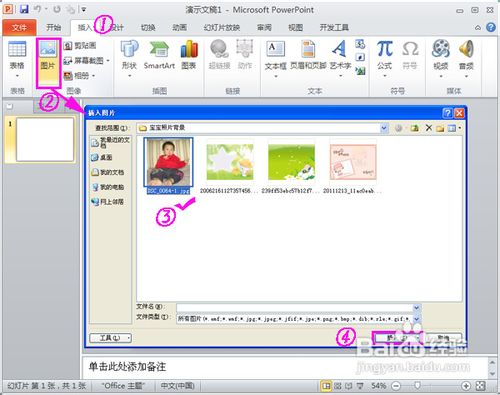Switch to Slide Show (幻灯片放映) tab
This screenshot has height=395, width=500.
pyautogui.click(x=222, y=28)
